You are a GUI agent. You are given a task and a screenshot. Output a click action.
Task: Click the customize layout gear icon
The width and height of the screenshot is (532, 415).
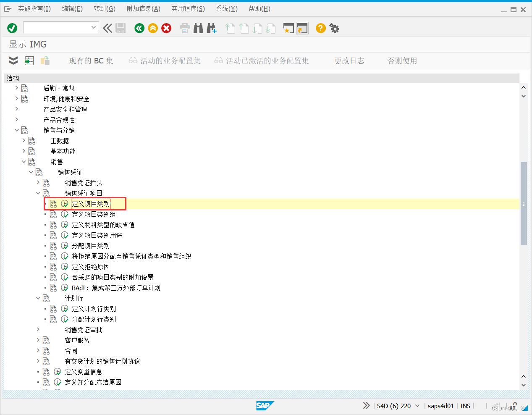pos(334,28)
